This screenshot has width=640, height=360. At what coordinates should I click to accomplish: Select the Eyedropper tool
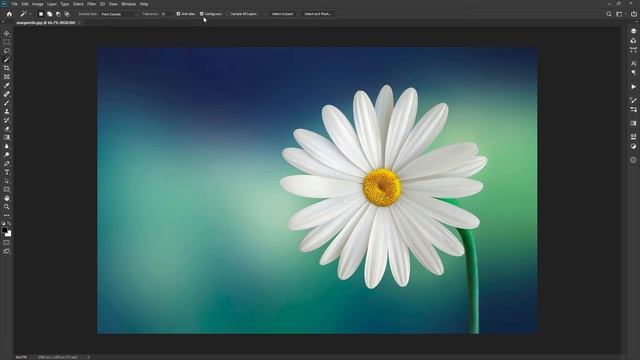point(7,85)
